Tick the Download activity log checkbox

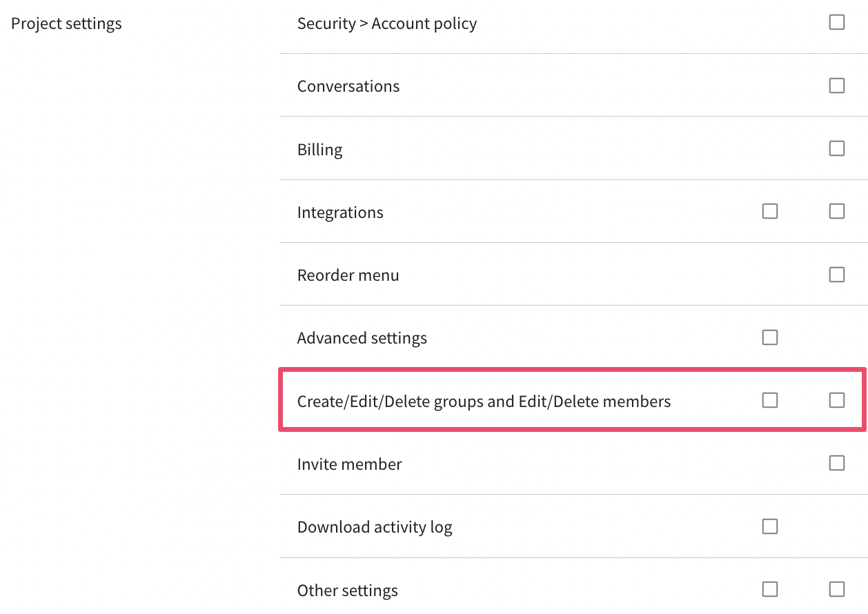point(769,526)
